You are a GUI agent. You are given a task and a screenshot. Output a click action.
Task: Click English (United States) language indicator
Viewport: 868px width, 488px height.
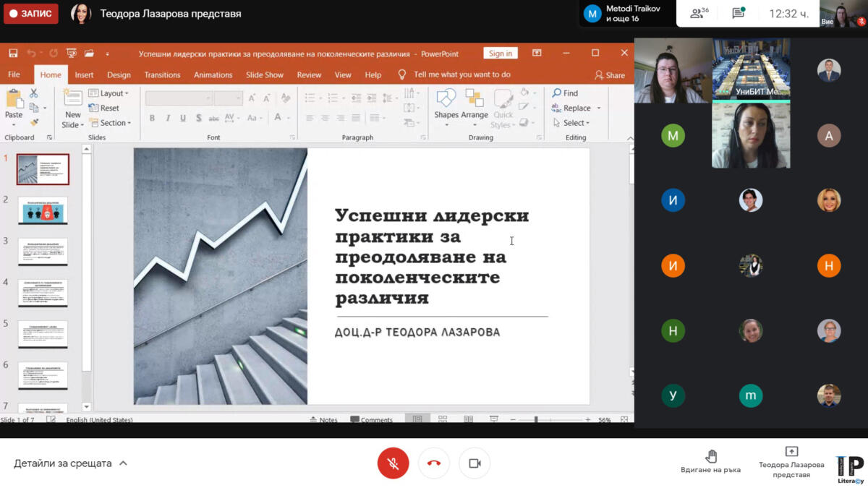tap(99, 420)
